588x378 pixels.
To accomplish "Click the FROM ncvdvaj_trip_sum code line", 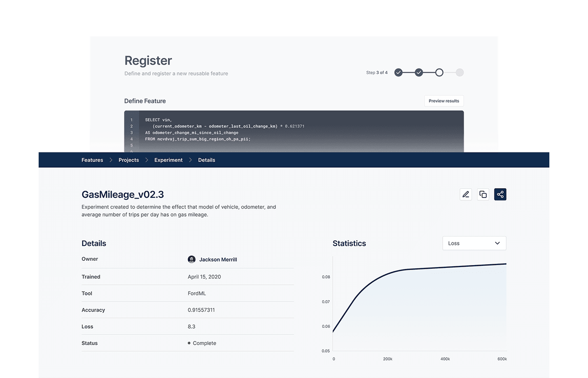I will pyautogui.click(x=198, y=139).
